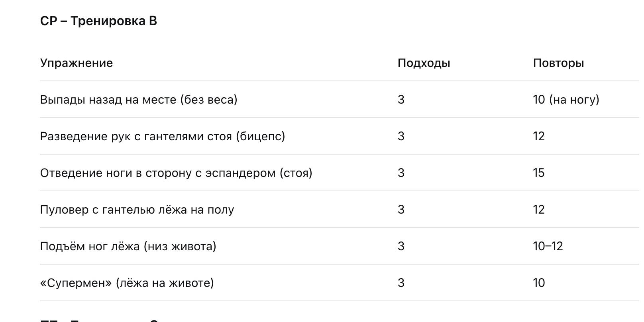This screenshot has height=322, width=644.
Task: Click the "Отведение ноги в сторону с эспандером" cell
Action: pyautogui.click(x=176, y=173)
